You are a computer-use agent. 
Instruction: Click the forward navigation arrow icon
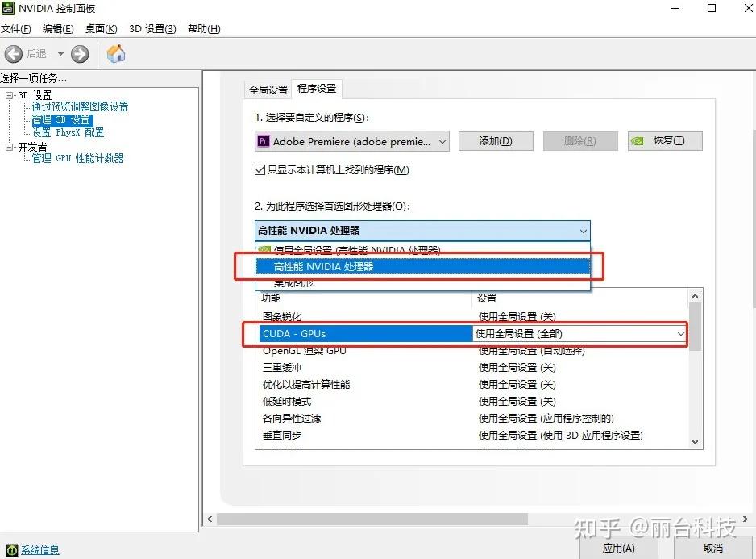pyautogui.click(x=78, y=53)
